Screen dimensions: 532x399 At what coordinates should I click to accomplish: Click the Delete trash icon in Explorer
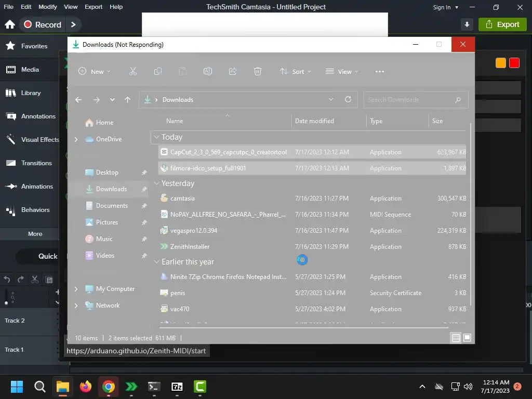pos(258,71)
